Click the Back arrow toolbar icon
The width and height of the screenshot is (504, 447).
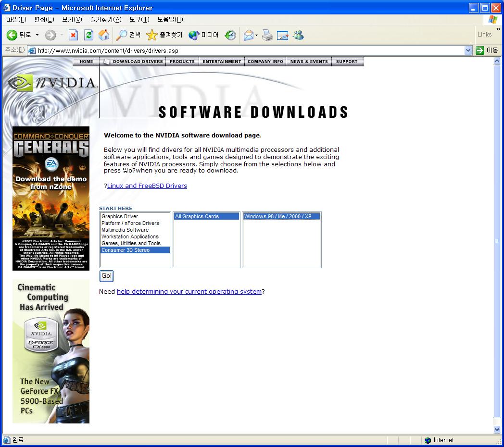point(12,35)
